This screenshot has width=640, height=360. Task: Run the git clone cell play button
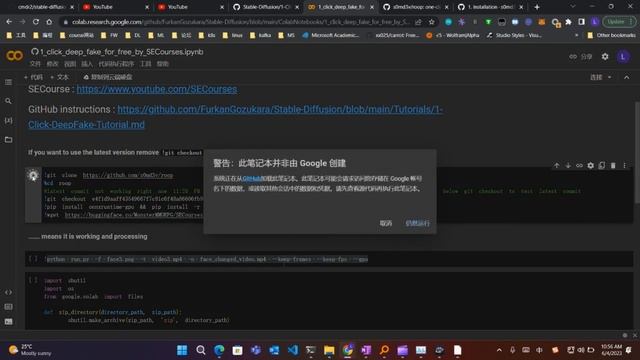[x=33, y=176]
